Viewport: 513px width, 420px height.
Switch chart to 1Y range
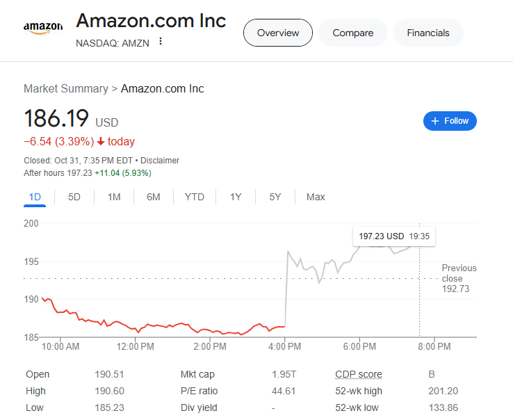pyautogui.click(x=236, y=197)
